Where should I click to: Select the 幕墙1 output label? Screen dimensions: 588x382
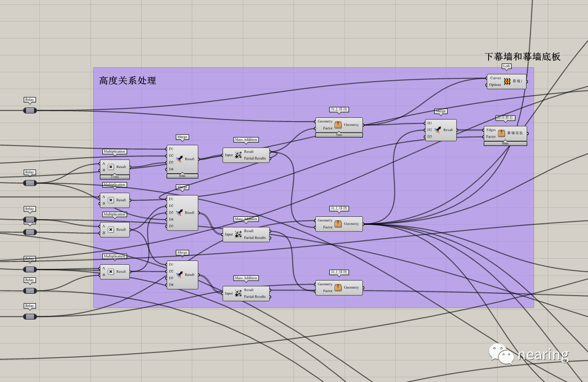(517, 82)
